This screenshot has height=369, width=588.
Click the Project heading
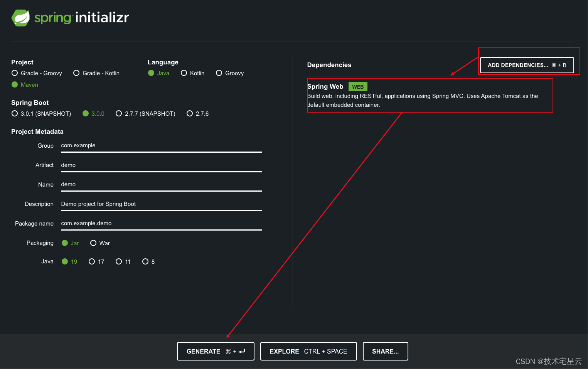(22, 62)
